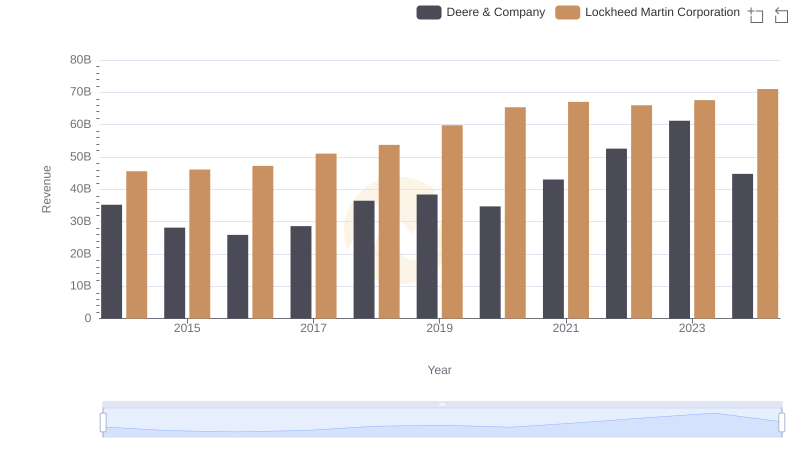Click Lockheed Martin bar for 2017

click(x=326, y=236)
